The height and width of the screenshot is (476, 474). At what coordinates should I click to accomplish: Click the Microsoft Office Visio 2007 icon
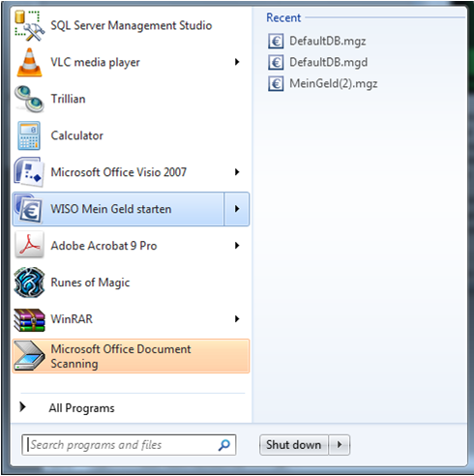pyautogui.click(x=29, y=172)
